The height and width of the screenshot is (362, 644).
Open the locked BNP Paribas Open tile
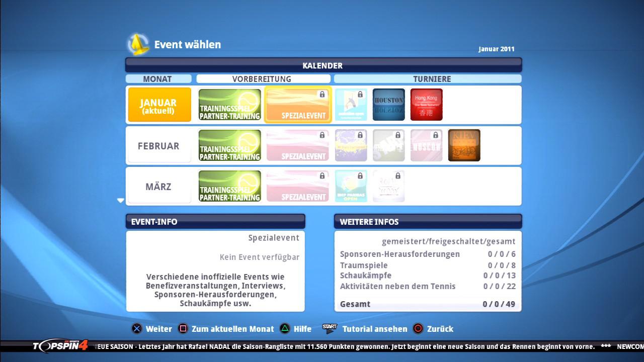[x=351, y=186]
